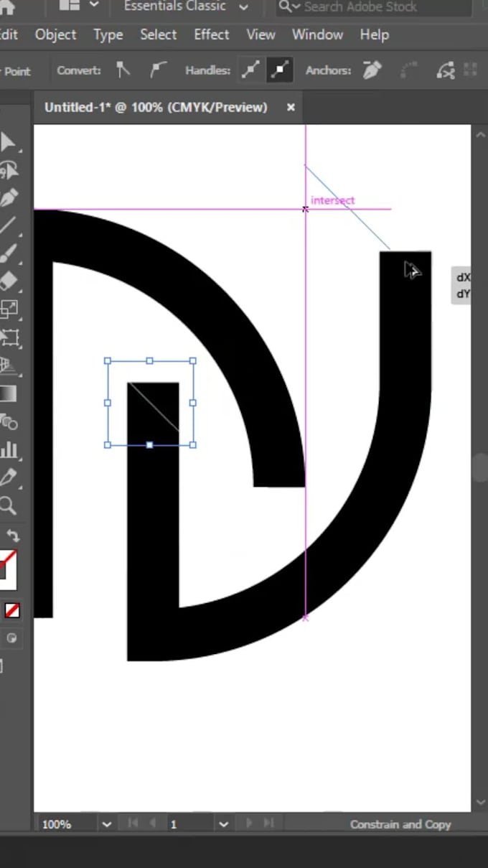Open the View menu

tap(261, 34)
